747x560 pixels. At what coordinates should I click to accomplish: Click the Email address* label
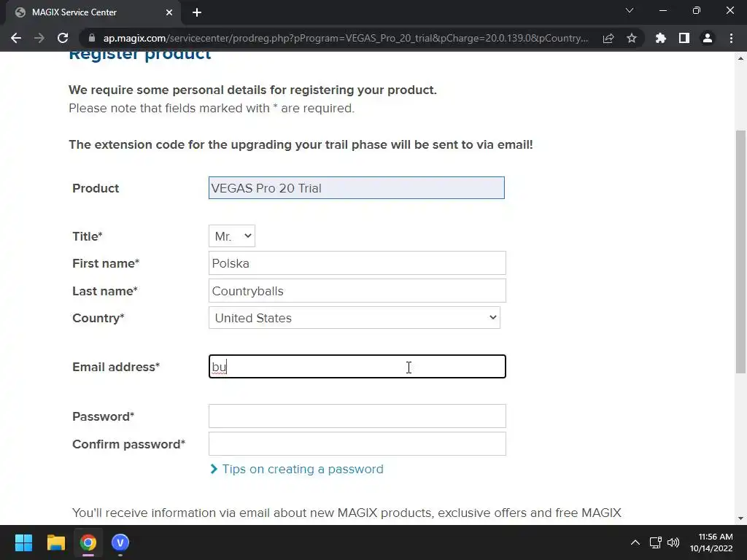point(116,367)
